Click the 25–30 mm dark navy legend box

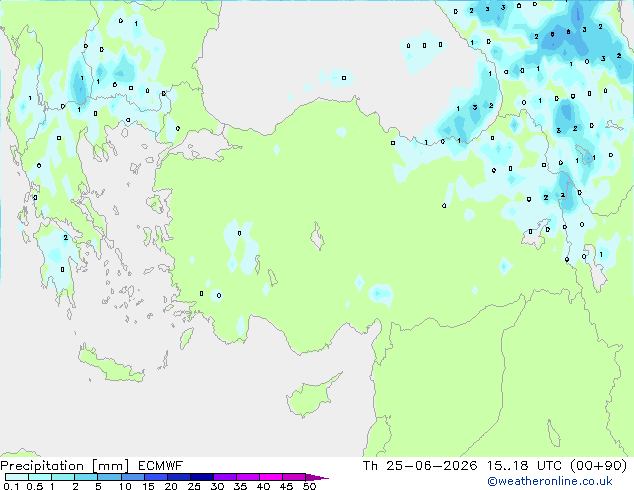pyautogui.click(x=202, y=477)
